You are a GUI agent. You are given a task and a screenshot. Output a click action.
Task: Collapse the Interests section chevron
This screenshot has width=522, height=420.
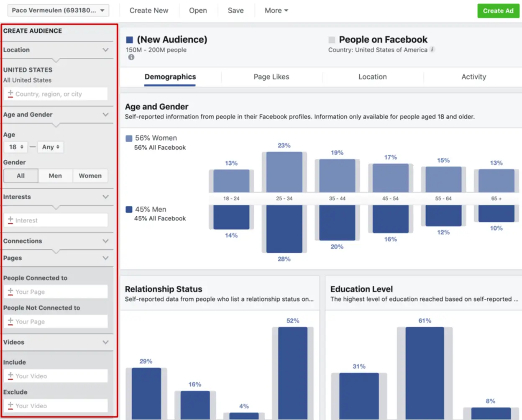106,197
